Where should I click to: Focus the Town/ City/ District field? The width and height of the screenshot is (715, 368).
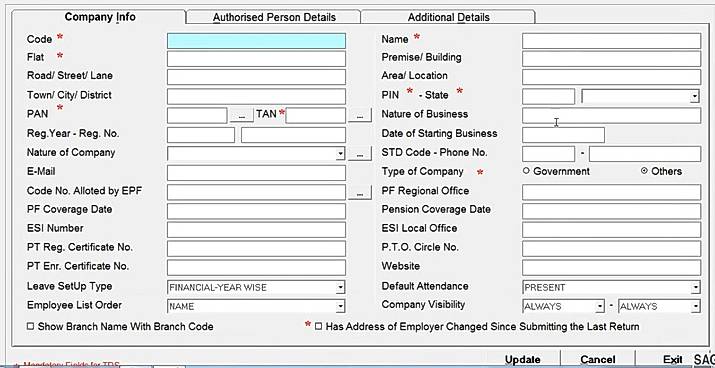256,97
